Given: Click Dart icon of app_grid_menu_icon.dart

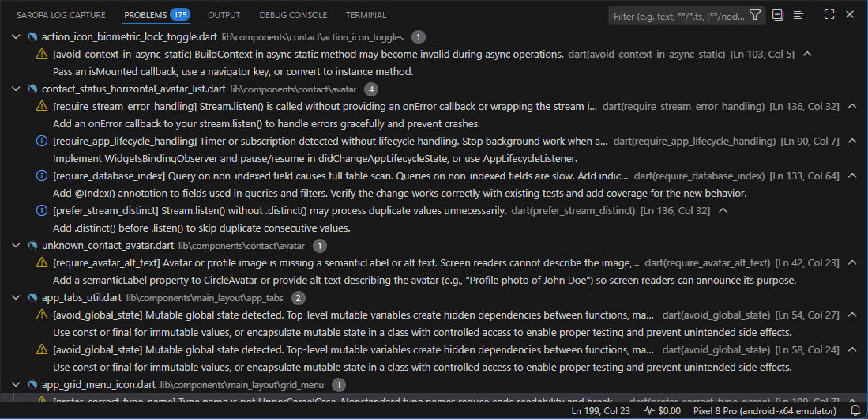Looking at the screenshot, I should [32, 384].
